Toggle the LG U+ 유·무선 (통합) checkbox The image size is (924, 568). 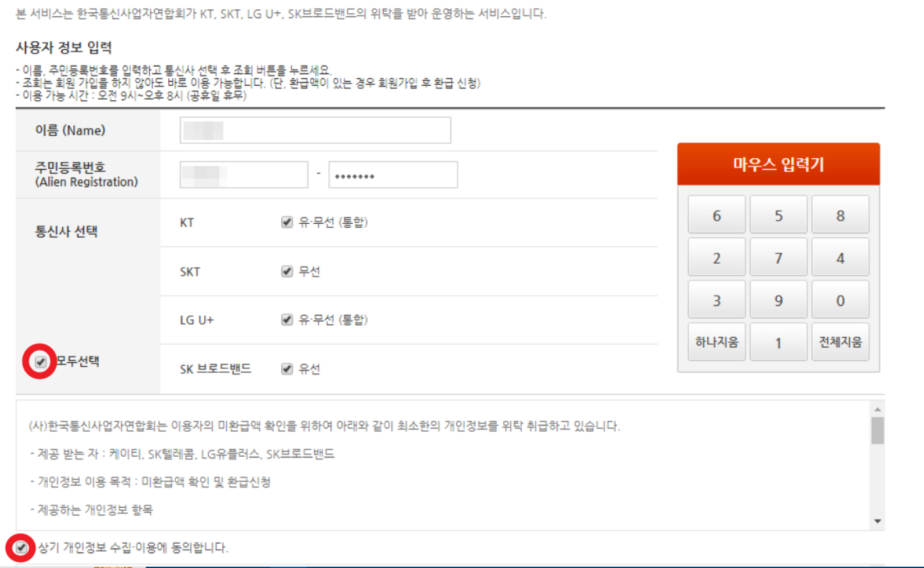click(287, 320)
